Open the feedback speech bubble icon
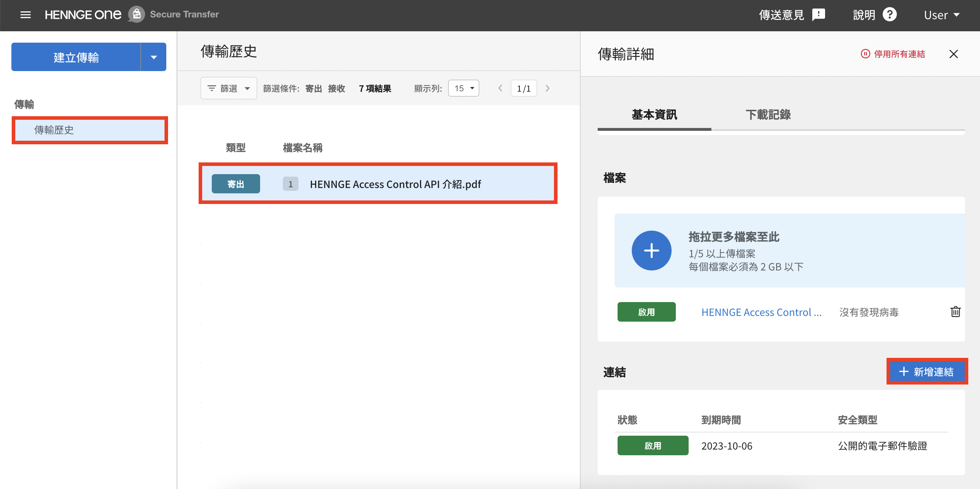The height and width of the screenshot is (489, 980). tap(818, 15)
